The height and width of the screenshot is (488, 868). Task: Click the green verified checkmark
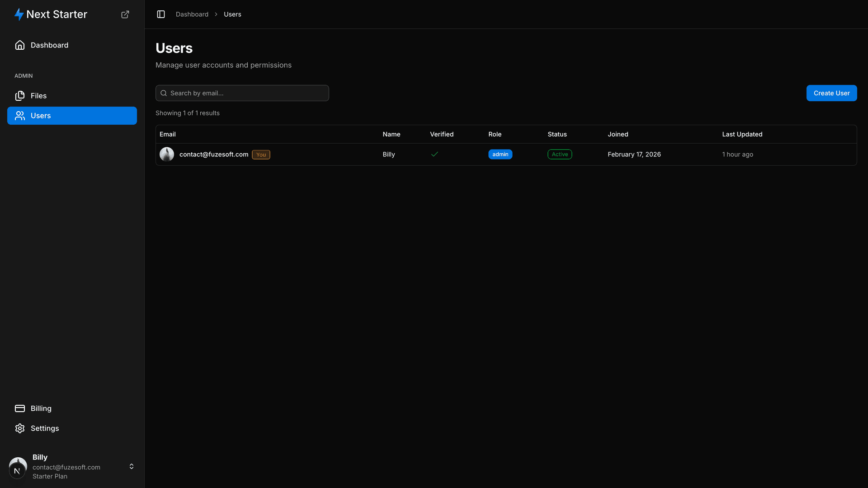coord(434,155)
